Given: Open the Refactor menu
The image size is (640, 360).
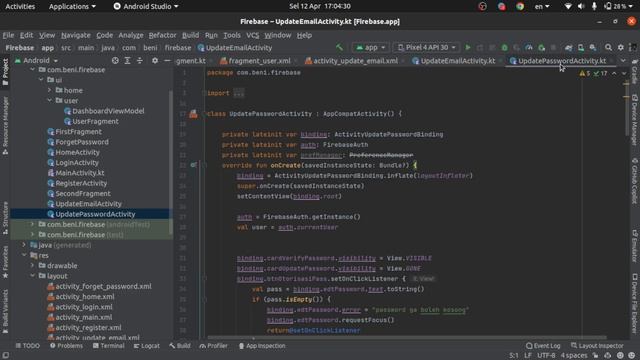Looking at the screenshot, I should coord(162,35).
